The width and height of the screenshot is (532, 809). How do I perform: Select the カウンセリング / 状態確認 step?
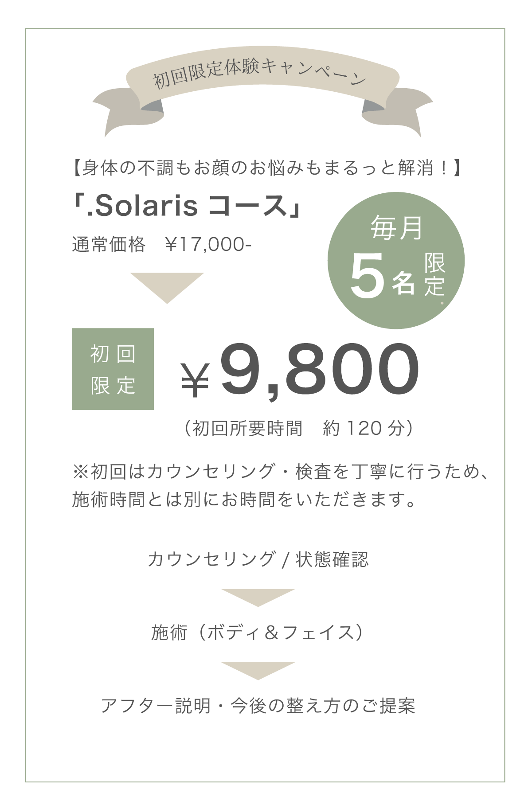point(258,559)
